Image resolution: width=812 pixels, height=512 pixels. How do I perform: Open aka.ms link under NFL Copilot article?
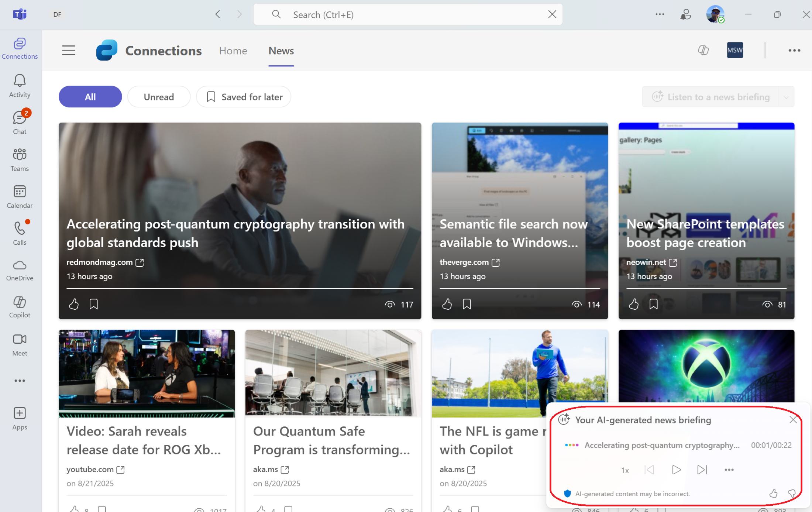click(x=457, y=469)
